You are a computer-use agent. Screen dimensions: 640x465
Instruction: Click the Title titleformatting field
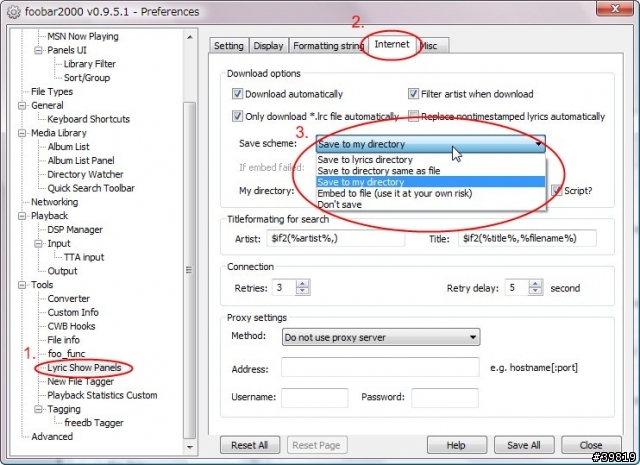pyautogui.click(x=527, y=238)
